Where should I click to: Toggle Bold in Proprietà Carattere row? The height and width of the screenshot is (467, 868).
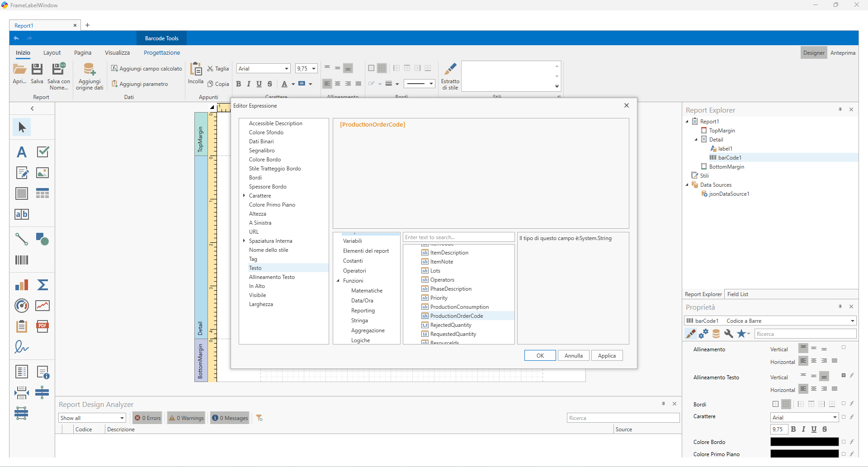793,429
